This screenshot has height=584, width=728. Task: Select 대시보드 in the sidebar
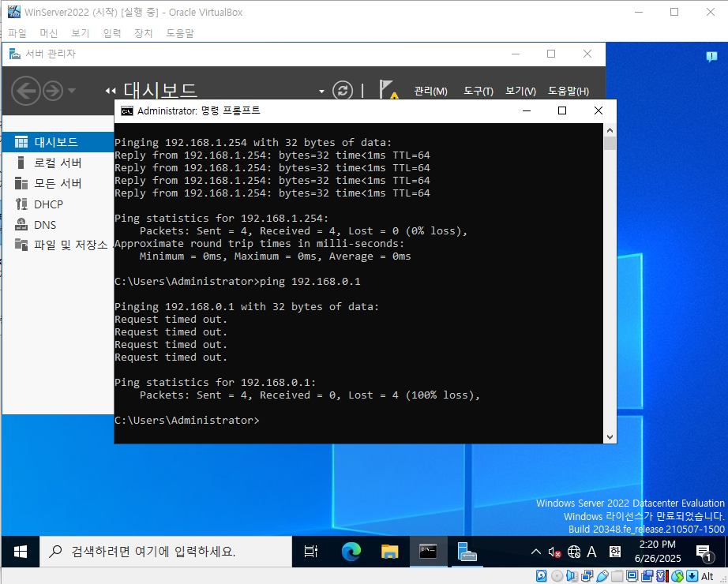tap(58, 141)
